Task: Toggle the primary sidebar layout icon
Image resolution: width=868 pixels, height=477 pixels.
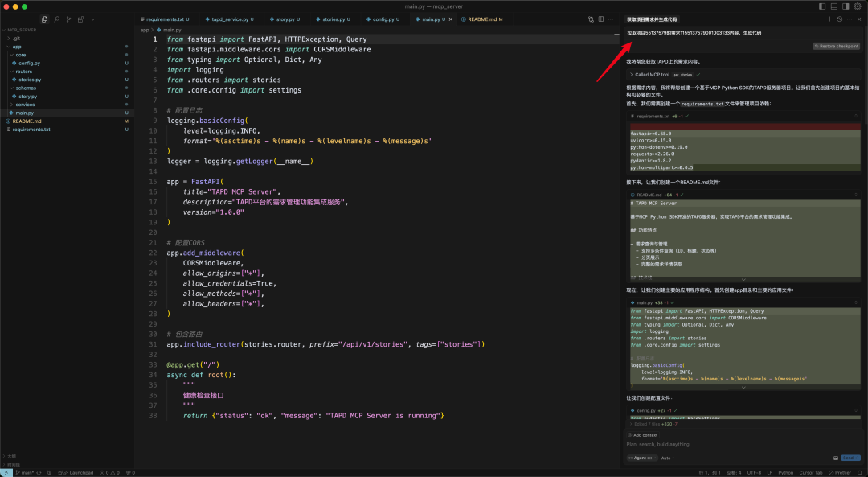Action: pos(822,6)
